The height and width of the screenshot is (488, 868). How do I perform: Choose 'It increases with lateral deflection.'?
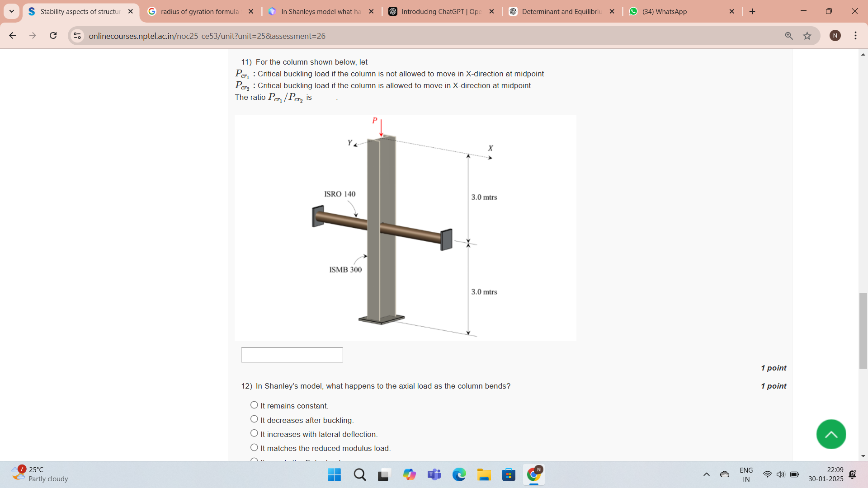tap(254, 433)
